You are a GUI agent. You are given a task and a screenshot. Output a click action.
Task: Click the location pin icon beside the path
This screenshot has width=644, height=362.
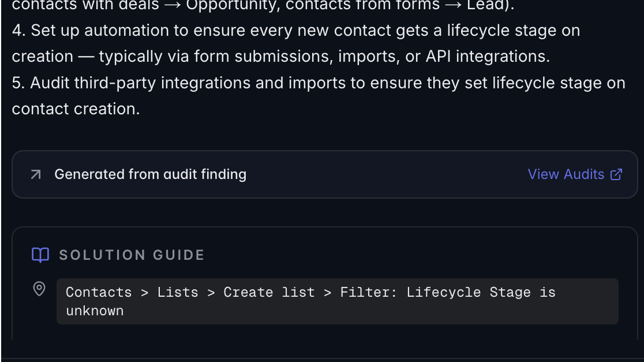[39, 289]
